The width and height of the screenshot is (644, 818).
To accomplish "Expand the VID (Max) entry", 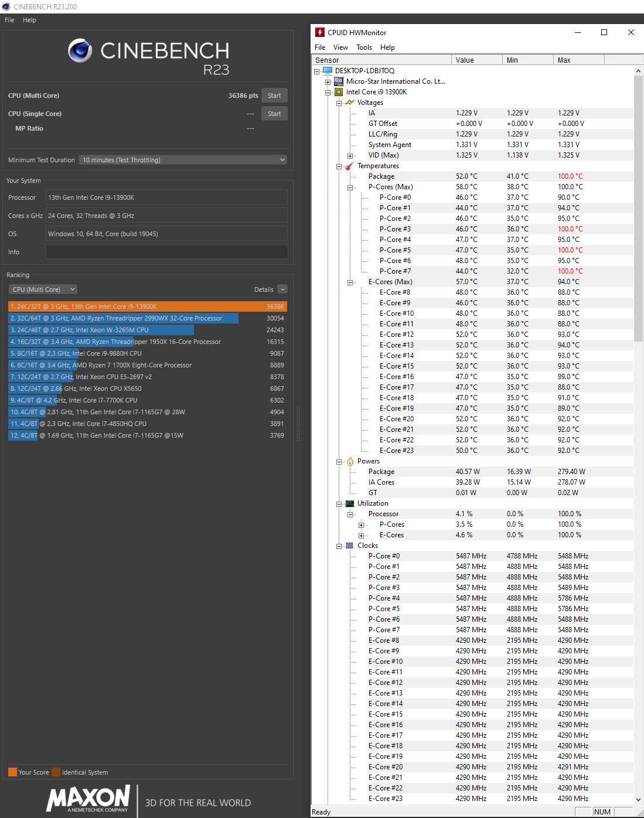I will 350,156.
